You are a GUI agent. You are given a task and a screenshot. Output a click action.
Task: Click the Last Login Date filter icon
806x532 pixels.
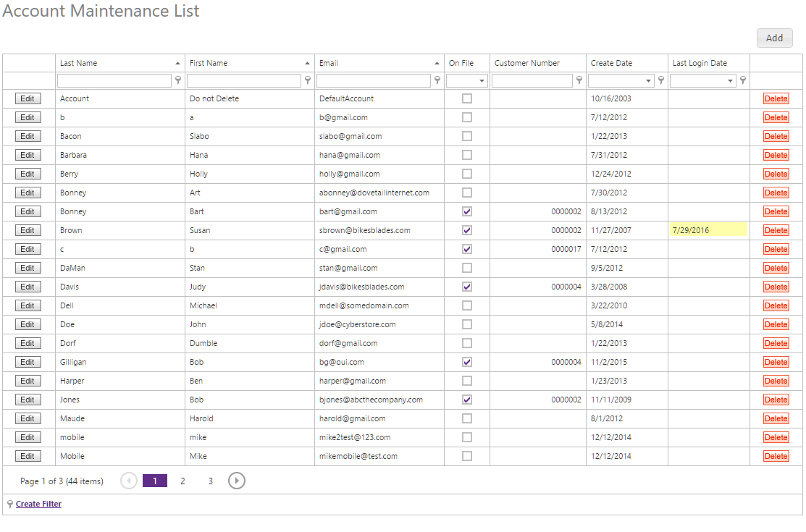point(743,80)
